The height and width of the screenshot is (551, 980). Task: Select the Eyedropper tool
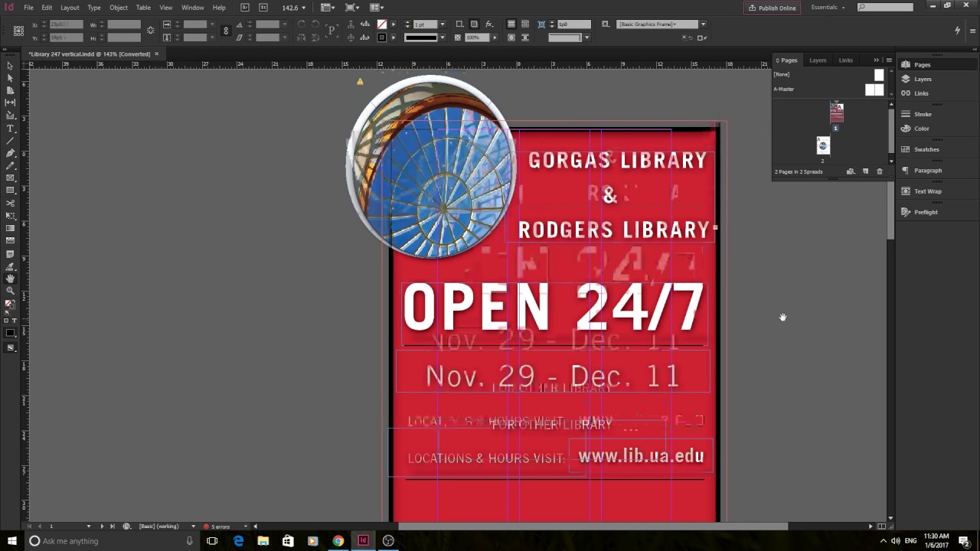(10, 266)
